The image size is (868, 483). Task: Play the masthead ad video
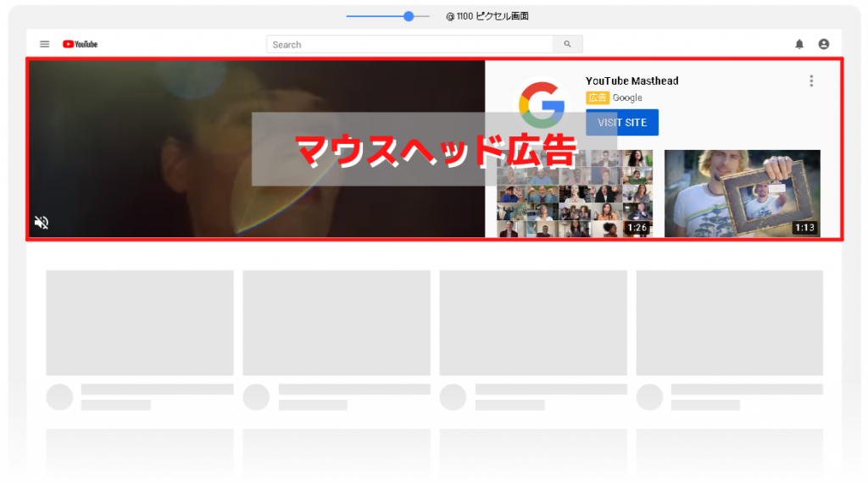[x=257, y=149]
